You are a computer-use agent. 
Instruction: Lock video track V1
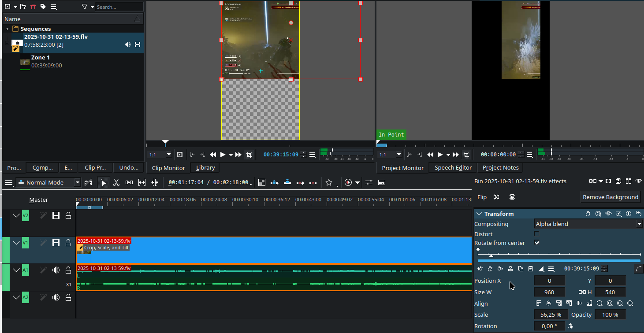point(68,243)
